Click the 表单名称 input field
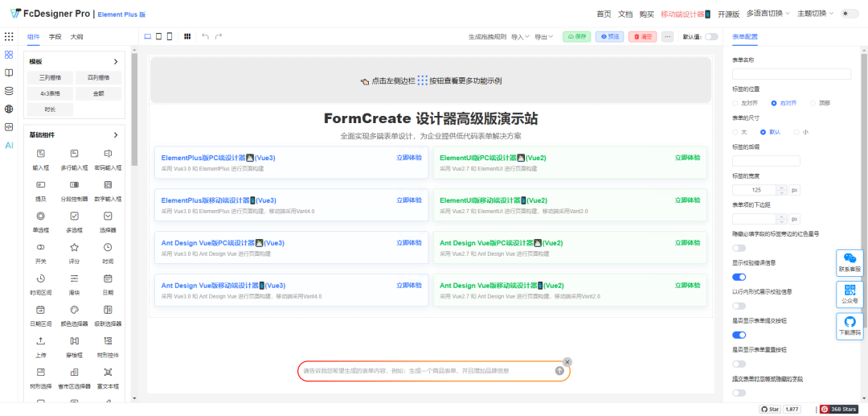Image resolution: width=868 pixels, height=416 pixels. (x=791, y=74)
